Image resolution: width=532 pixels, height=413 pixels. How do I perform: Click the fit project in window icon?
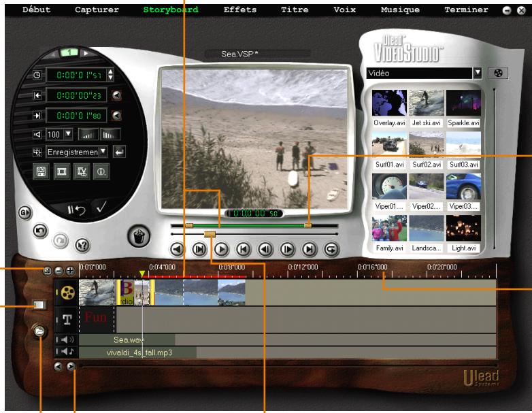point(47,271)
